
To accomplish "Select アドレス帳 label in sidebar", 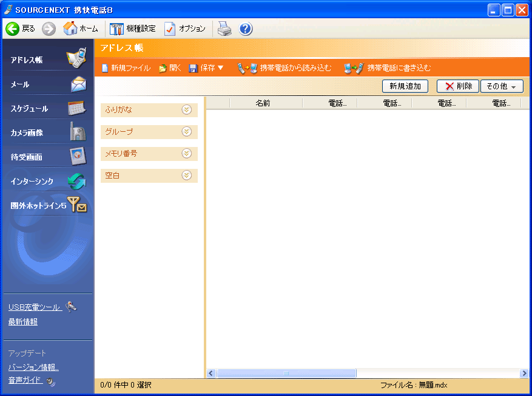I will coord(27,60).
